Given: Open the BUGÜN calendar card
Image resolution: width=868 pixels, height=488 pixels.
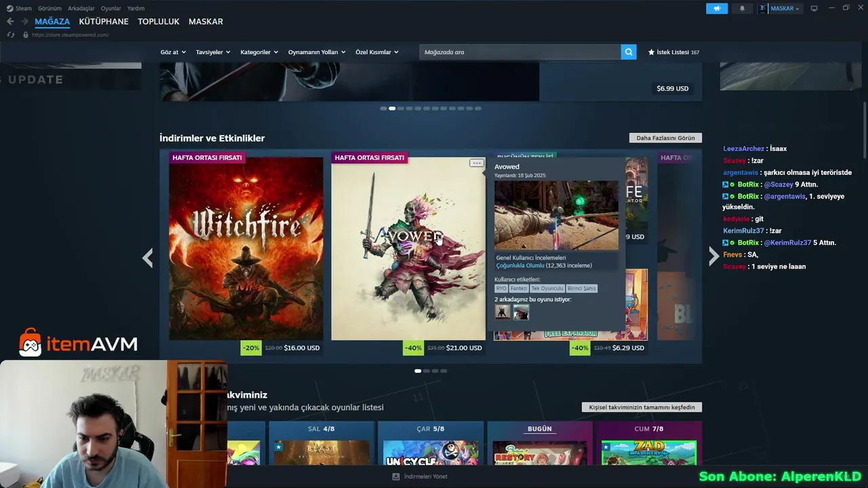Looking at the screenshot, I should 540,443.
